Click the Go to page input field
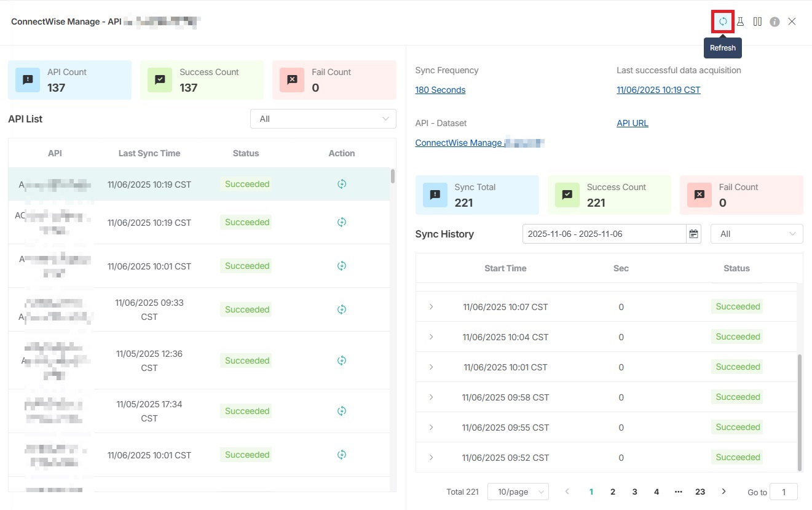The image size is (812, 510). tap(783, 492)
